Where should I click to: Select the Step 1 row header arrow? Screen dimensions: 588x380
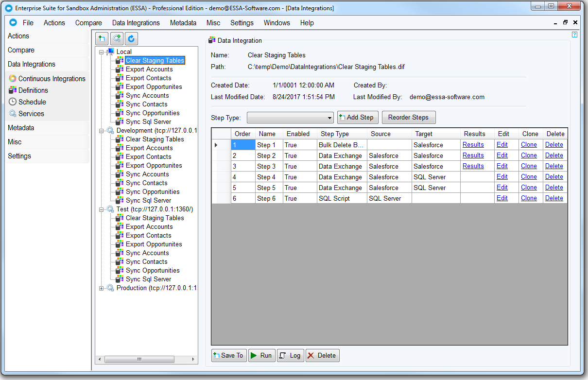pyautogui.click(x=221, y=145)
